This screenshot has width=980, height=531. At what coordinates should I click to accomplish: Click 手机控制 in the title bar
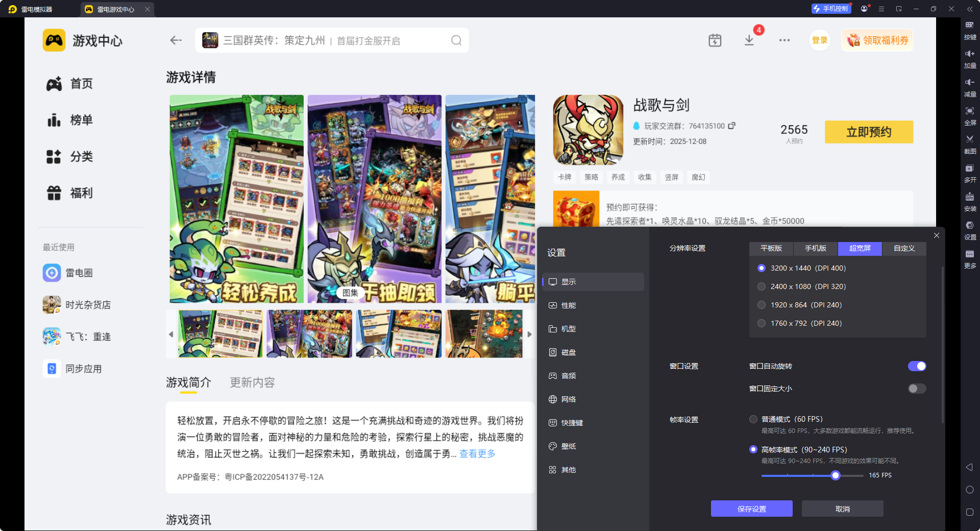click(x=831, y=9)
